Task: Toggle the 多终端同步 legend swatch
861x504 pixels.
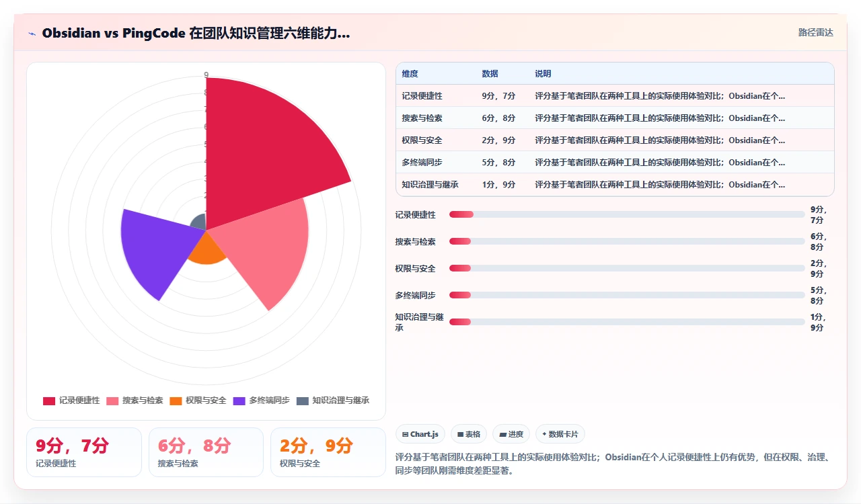Action: pos(239,401)
